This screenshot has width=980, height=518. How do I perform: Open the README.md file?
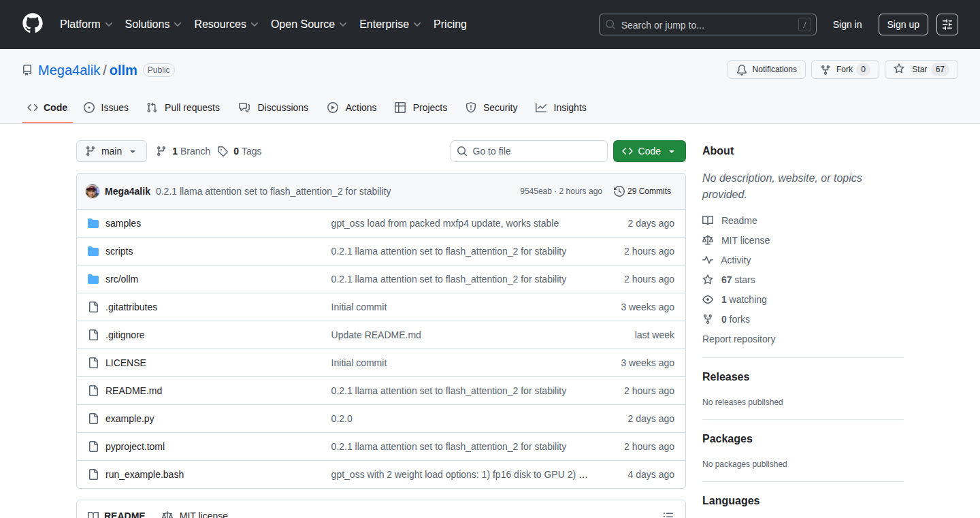pyautogui.click(x=134, y=391)
